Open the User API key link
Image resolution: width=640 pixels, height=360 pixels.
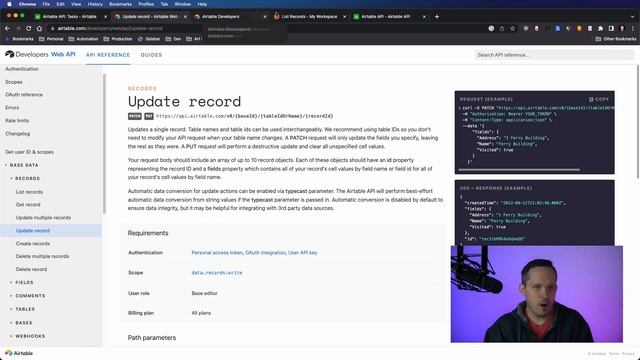click(x=302, y=253)
